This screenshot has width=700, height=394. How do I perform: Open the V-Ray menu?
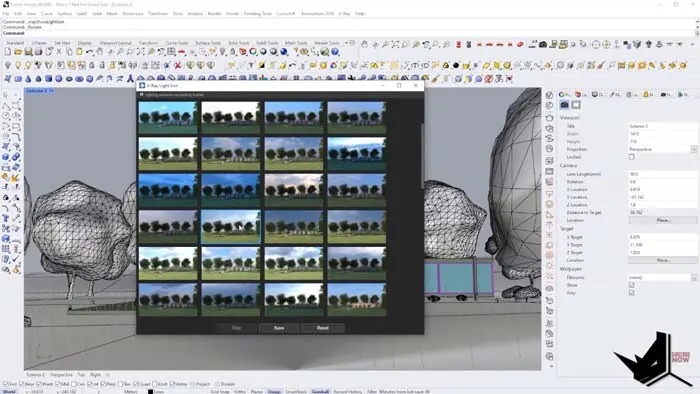(344, 14)
